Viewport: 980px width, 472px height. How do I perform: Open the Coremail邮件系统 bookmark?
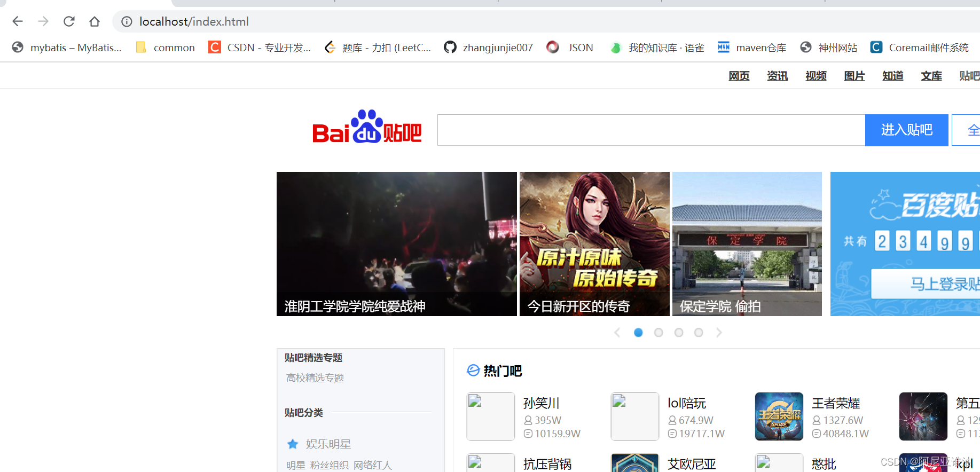pos(919,48)
